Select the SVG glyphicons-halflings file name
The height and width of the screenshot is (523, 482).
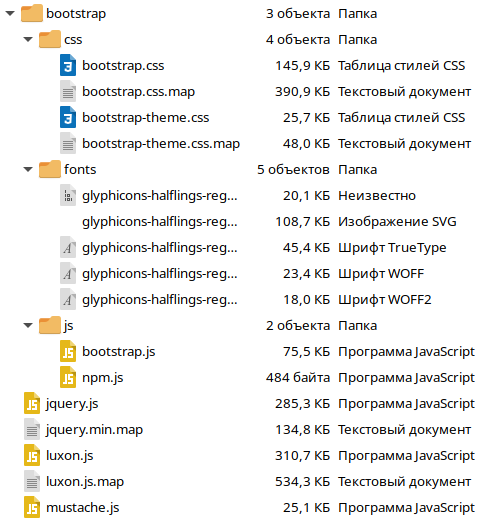[x=160, y=222]
